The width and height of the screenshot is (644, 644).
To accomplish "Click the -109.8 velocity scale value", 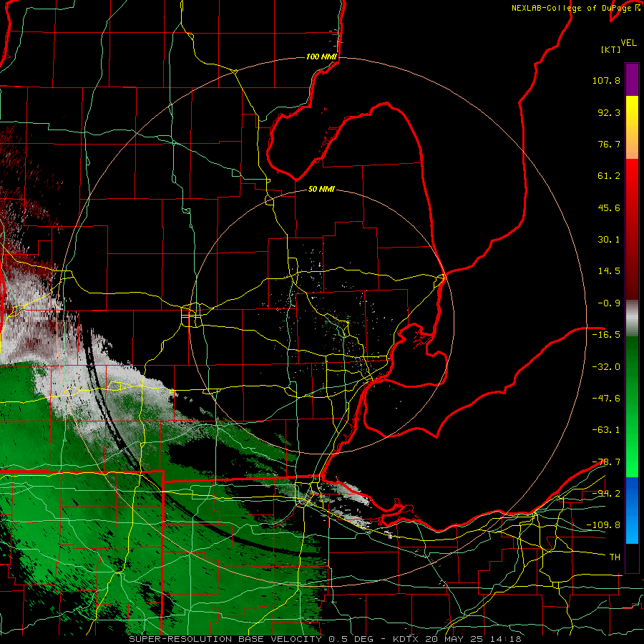I will [x=603, y=525].
